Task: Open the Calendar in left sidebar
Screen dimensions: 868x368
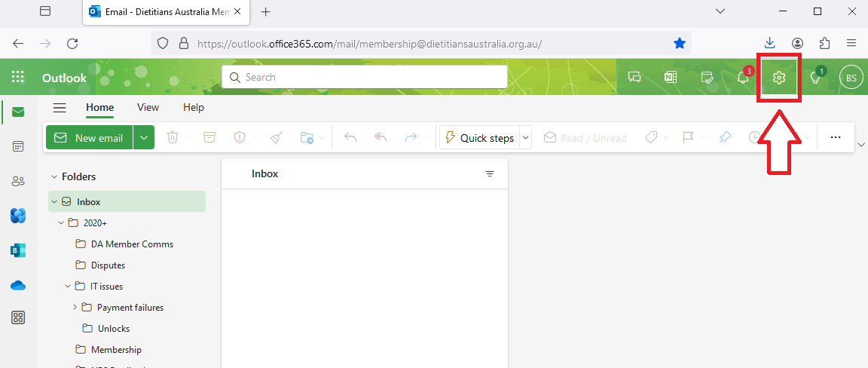Action: (18, 146)
